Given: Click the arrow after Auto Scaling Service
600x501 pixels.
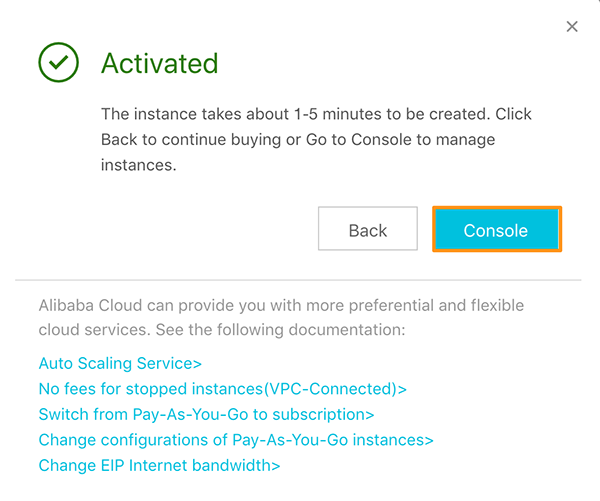Looking at the screenshot, I should (197, 364).
